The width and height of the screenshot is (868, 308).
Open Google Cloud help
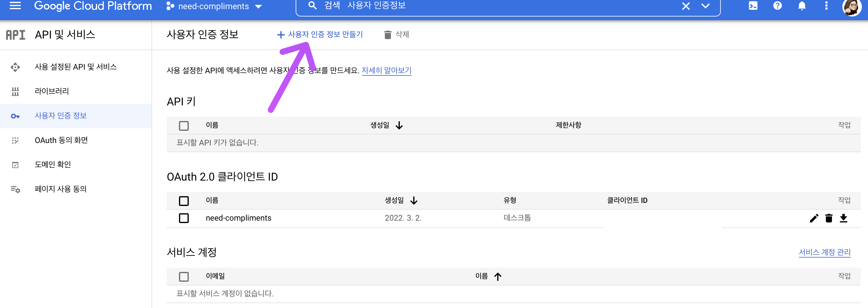(777, 6)
